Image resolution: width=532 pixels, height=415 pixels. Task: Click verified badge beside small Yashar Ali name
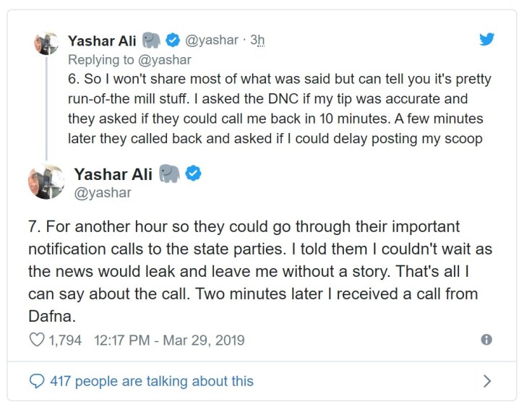[173, 40]
